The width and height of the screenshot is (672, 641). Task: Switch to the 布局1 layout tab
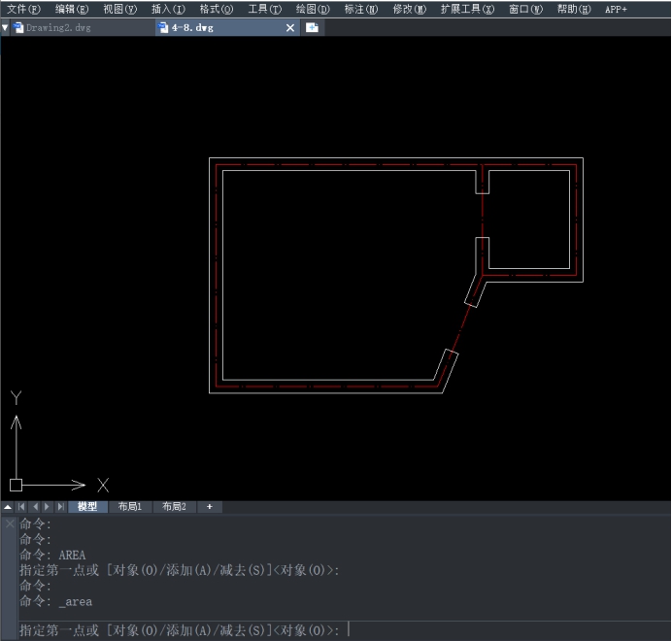coord(130,507)
